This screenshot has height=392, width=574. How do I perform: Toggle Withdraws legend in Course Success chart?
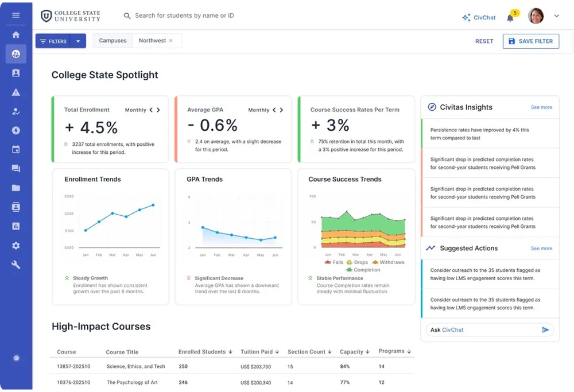388,262
